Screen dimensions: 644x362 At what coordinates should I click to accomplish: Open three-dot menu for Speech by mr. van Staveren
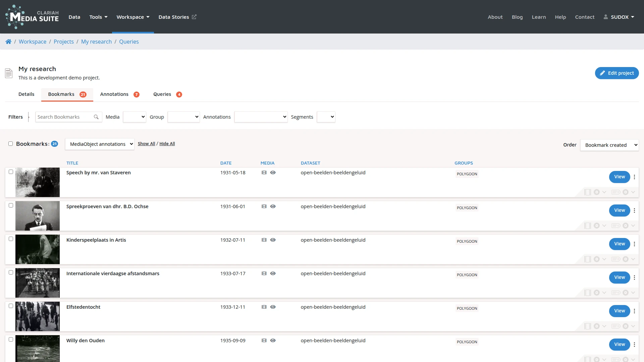pos(634,177)
